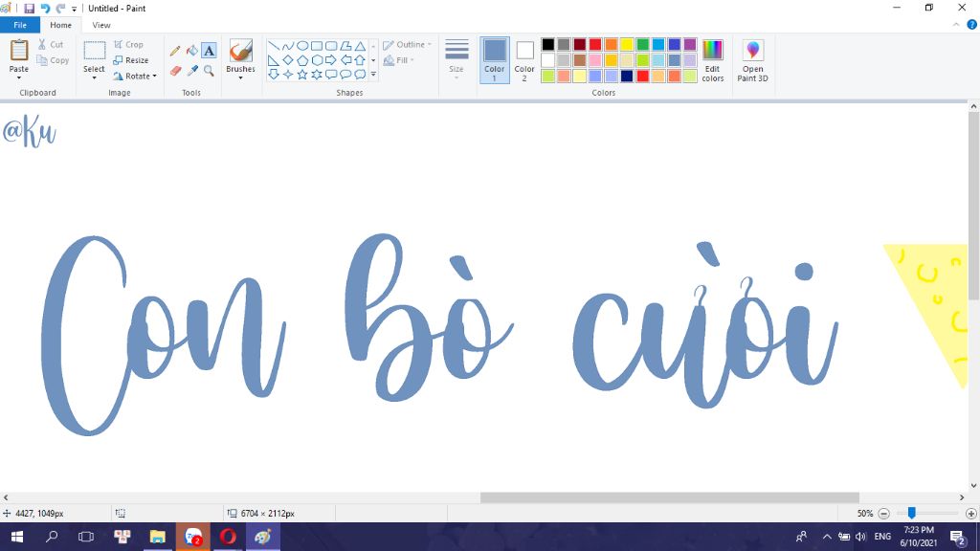Open the File menu
Image resolution: width=980 pixels, height=551 pixels.
point(20,25)
